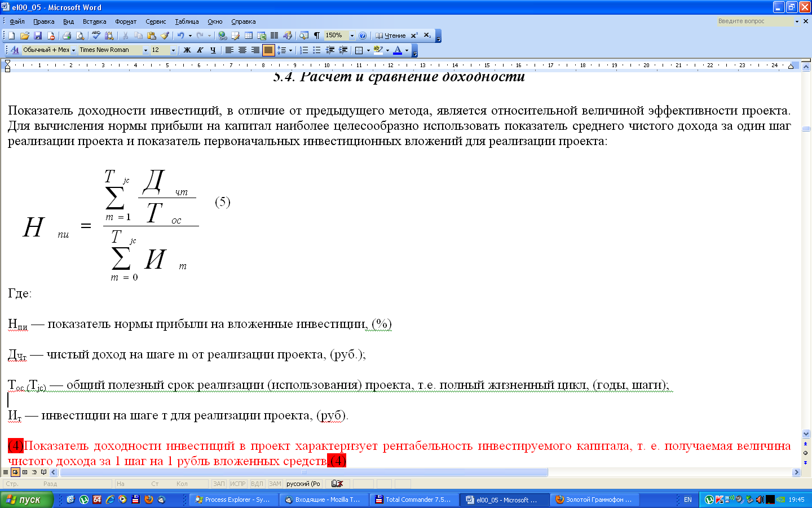Image resolution: width=812 pixels, height=508 pixels.
Task: Open the Styles and Formatting pane icon
Action: (x=15, y=50)
